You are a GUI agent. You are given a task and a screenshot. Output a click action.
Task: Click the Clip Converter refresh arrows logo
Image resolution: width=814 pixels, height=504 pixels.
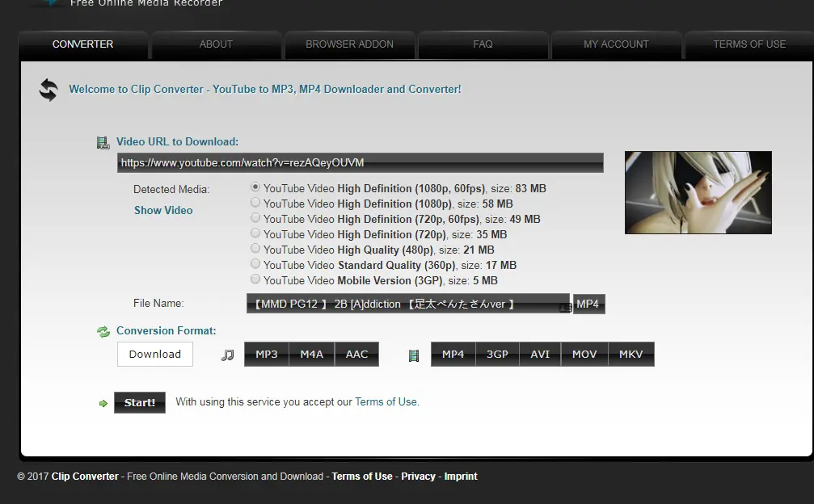click(49, 90)
